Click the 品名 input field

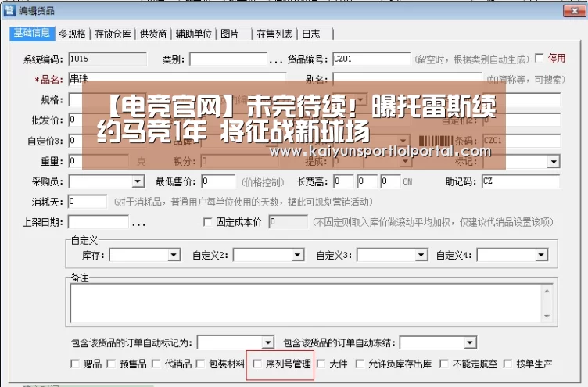pos(177,79)
